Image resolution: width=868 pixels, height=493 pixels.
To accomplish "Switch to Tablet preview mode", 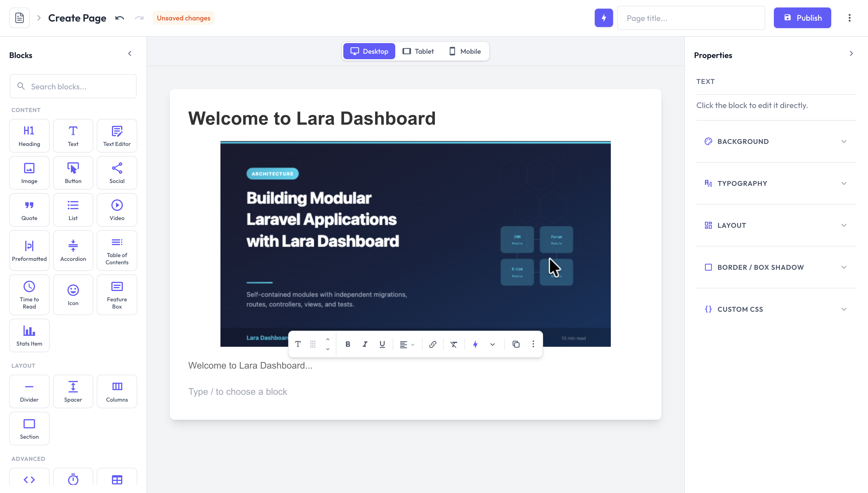I will tap(418, 51).
